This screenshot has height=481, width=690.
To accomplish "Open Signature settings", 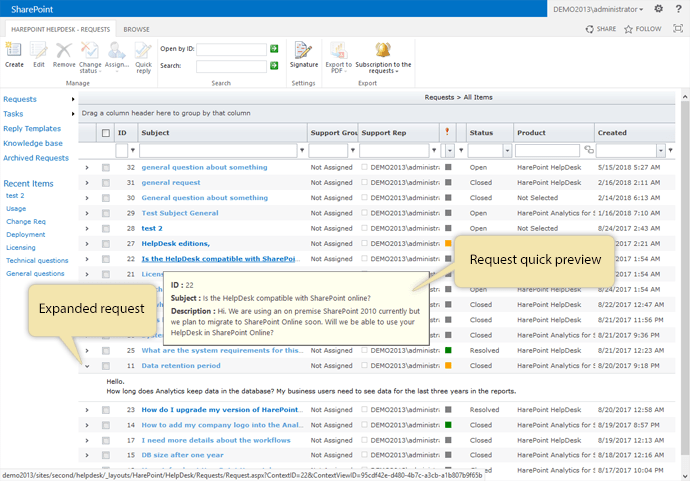I will [x=304, y=55].
